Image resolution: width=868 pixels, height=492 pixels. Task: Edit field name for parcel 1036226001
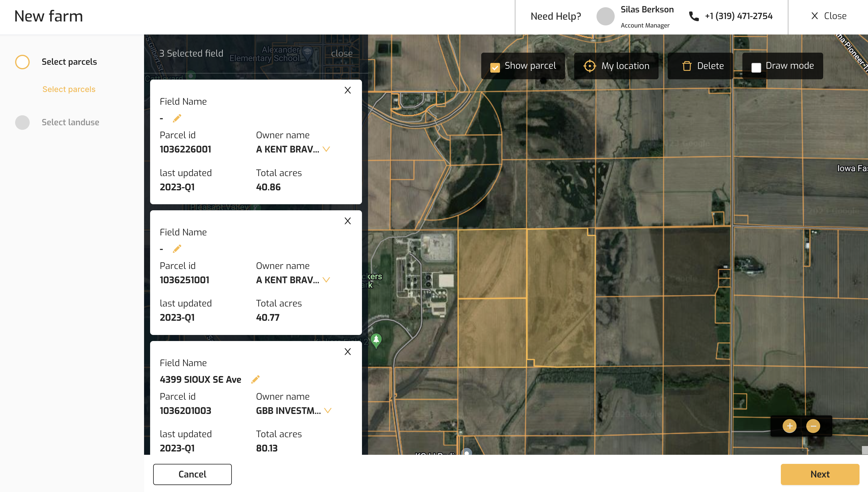point(177,118)
